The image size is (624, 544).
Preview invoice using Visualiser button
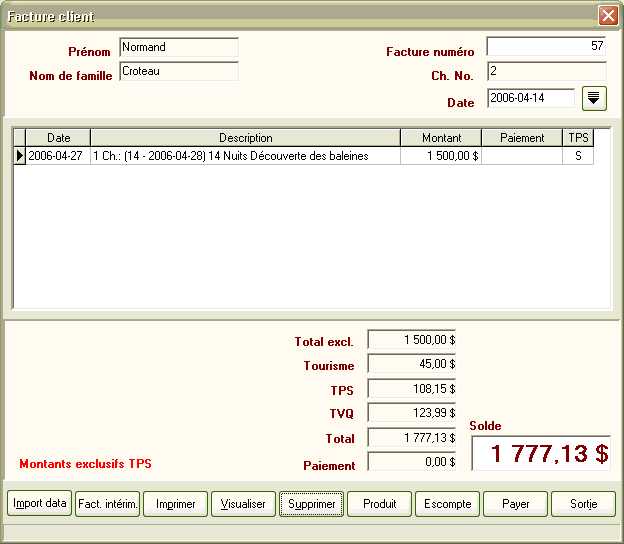coord(243,504)
